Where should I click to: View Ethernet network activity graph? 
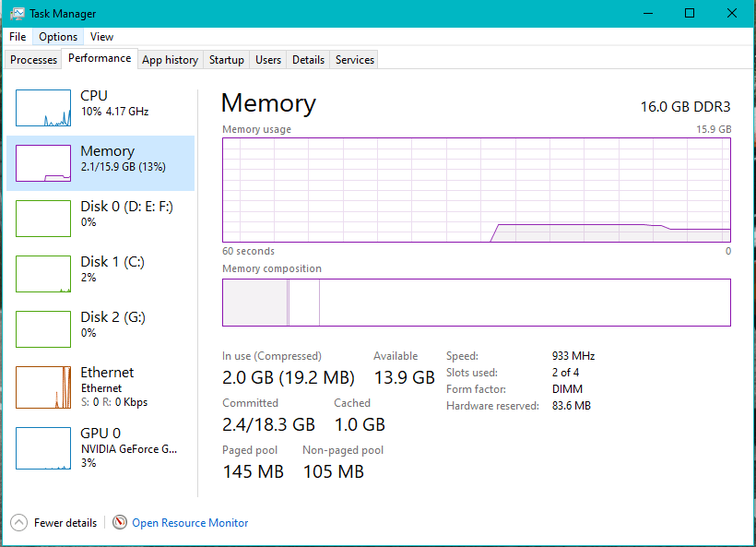point(43,387)
